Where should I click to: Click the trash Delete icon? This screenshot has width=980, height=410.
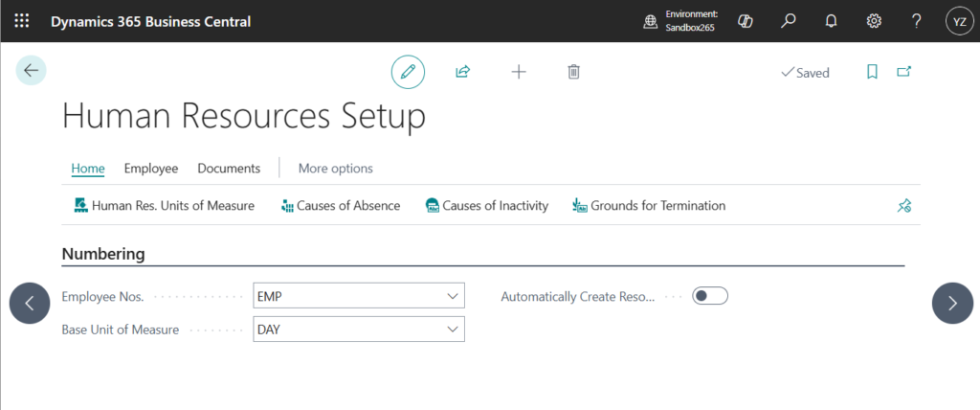573,72
